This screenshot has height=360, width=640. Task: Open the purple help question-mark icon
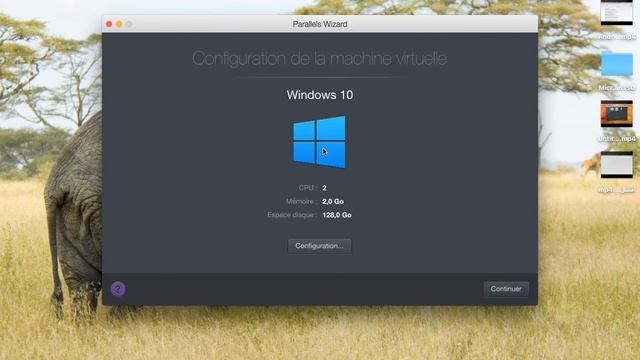coord(118,289)
